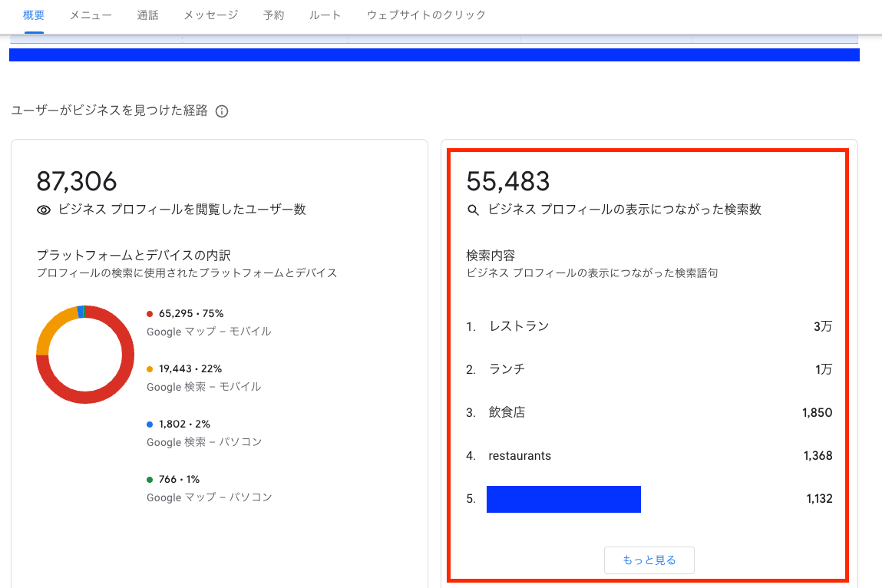The image size is (882, 588).
Task: Click the eye icon next to profile views
Action: pyautogui.click(x=44, y=210)
